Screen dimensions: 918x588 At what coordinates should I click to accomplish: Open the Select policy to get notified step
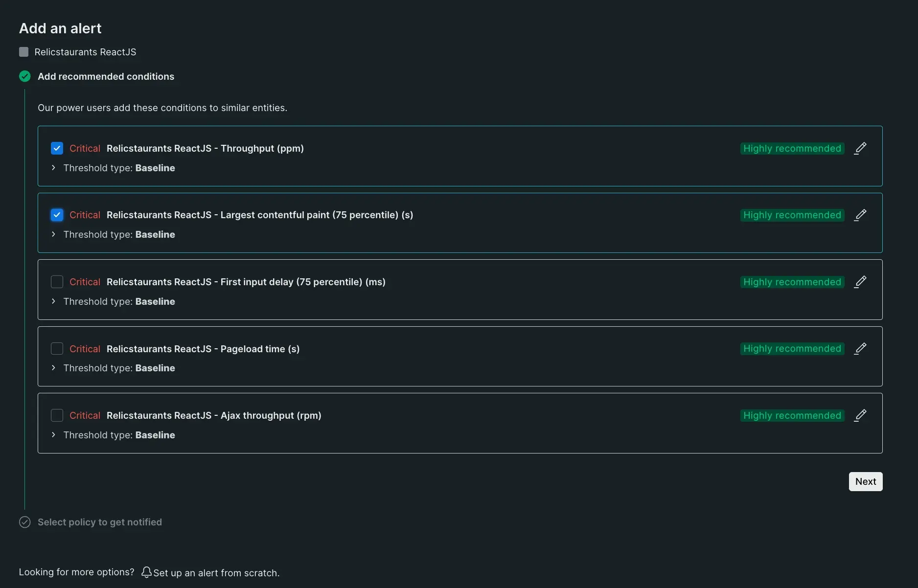99,522
